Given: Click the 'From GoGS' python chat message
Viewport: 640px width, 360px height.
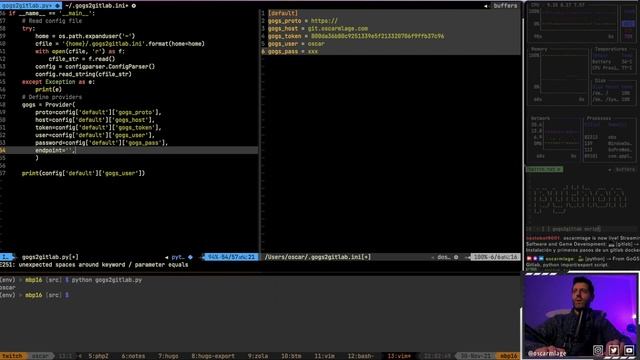Looking at the screenshot, I should pyautogui.click(x=583, y=262).
